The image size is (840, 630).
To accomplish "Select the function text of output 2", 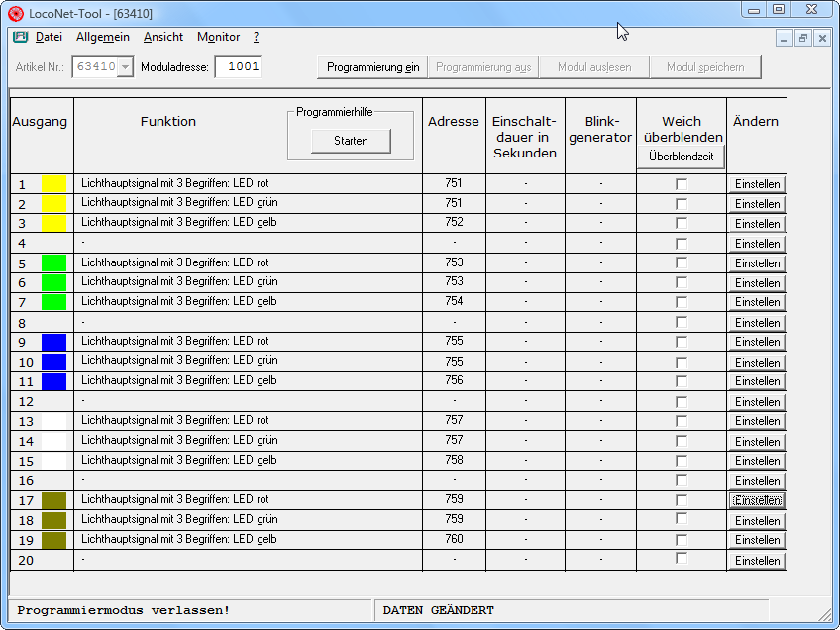I will tap(179, 202).
